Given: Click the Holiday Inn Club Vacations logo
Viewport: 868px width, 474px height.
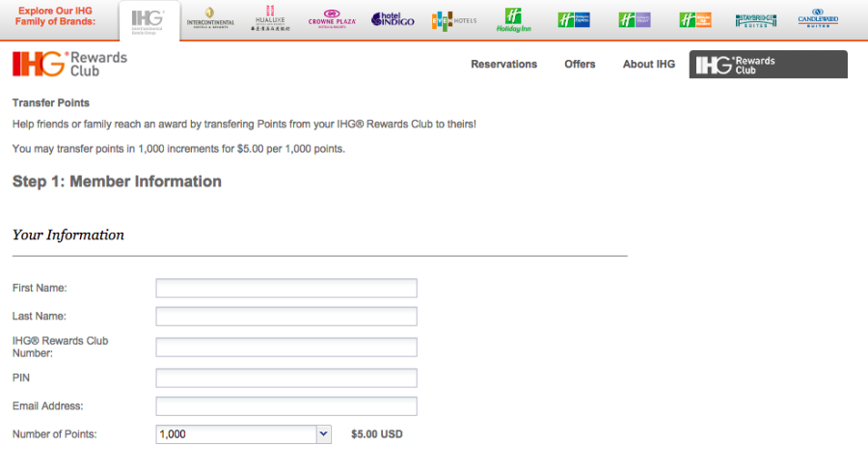Looking at the screenshot, I should point(694,19).
